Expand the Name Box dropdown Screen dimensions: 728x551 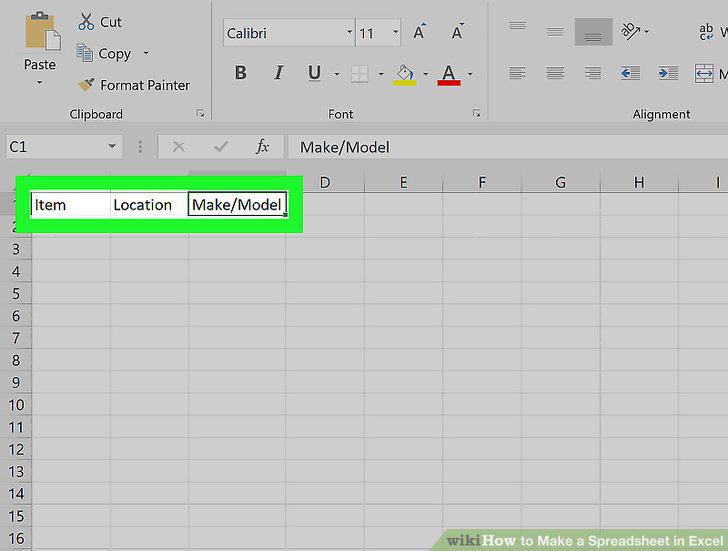(112, 146)
